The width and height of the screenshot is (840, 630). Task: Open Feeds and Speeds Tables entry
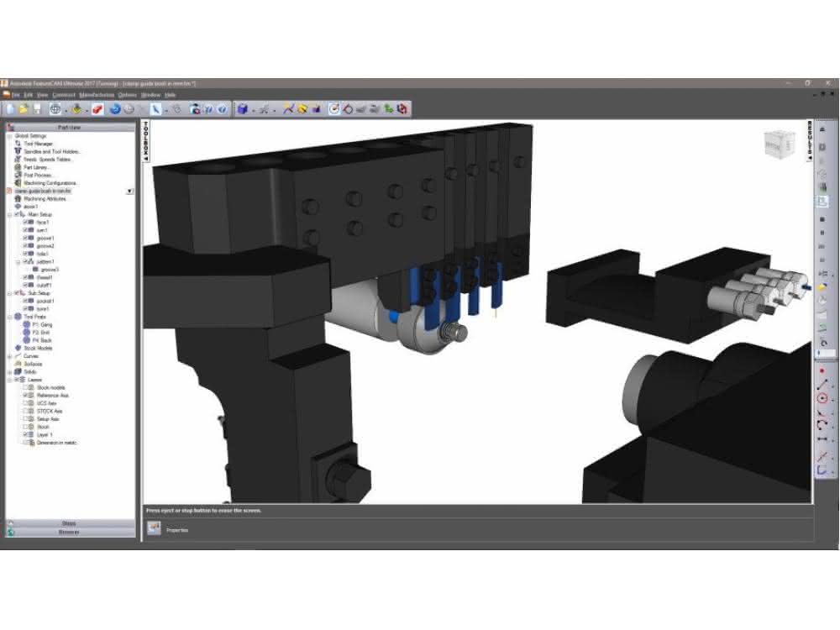pyautogui.click(x=47, y=160)
